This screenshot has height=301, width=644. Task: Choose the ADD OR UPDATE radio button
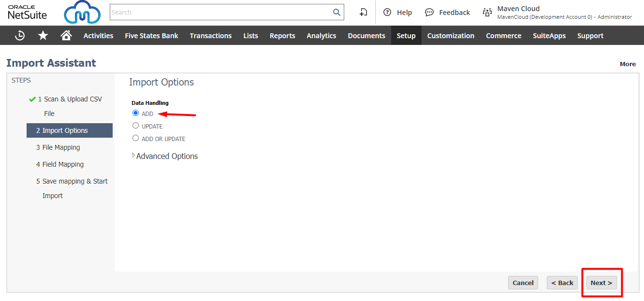coord(136,138)
